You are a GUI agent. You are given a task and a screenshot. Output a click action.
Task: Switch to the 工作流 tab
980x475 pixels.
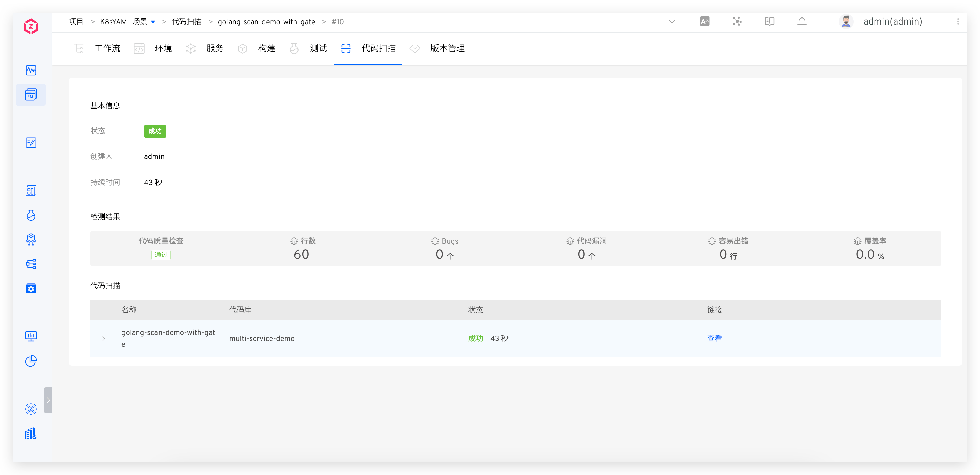pos(107,48)
